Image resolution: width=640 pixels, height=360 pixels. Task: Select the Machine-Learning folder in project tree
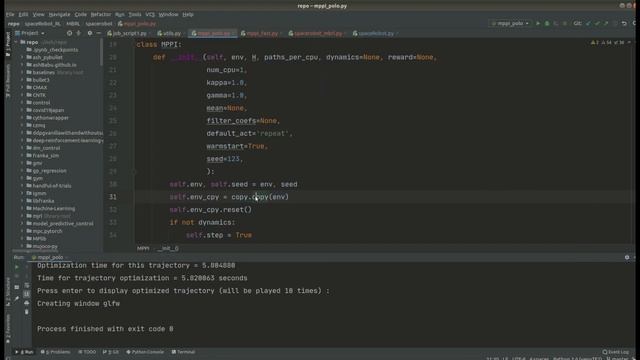pos(53,209)
